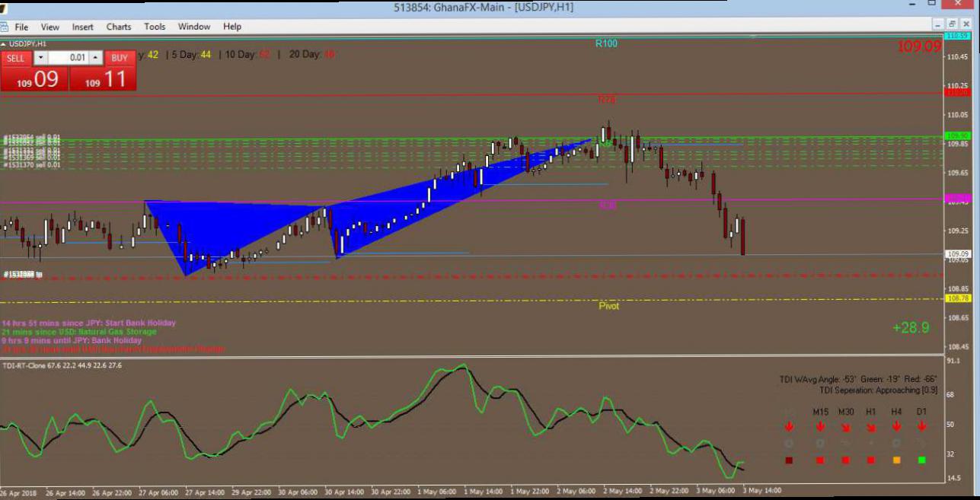Decrease lot size with the down arrow
This screenshot has height=500, width=980.
pyautogui.click(x=40, y=58)
